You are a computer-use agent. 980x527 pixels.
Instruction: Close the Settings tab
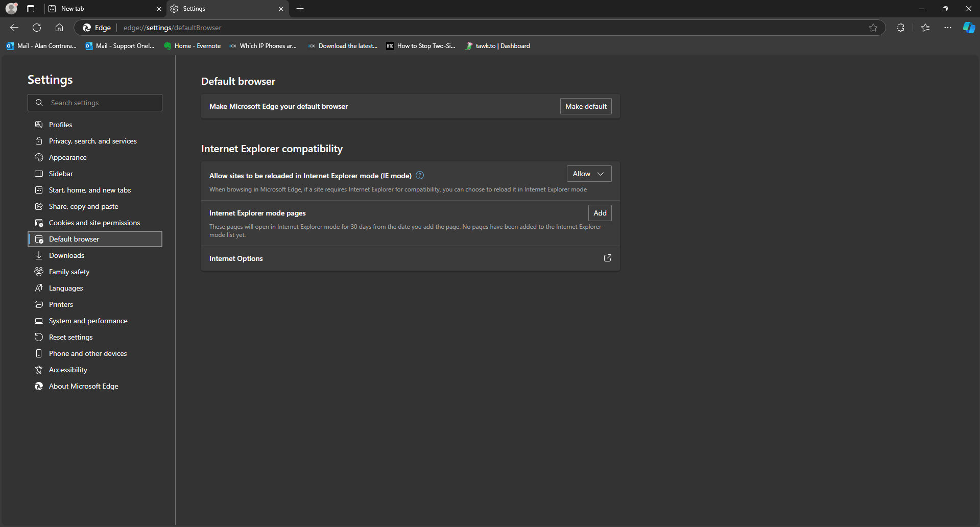point(281,9)
